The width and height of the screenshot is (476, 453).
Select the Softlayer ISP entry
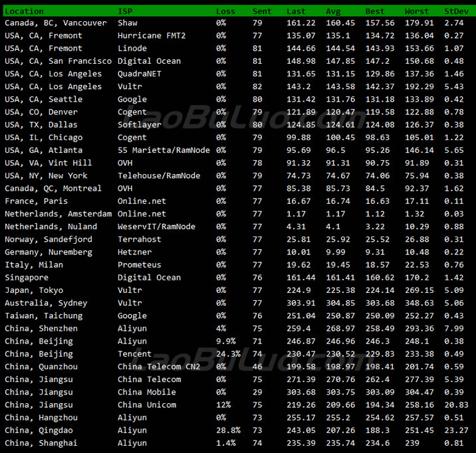point(140,125)
